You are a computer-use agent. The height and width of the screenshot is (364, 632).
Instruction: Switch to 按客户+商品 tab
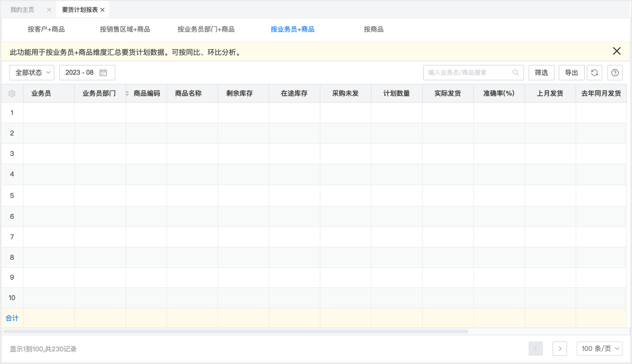(46, 29)
